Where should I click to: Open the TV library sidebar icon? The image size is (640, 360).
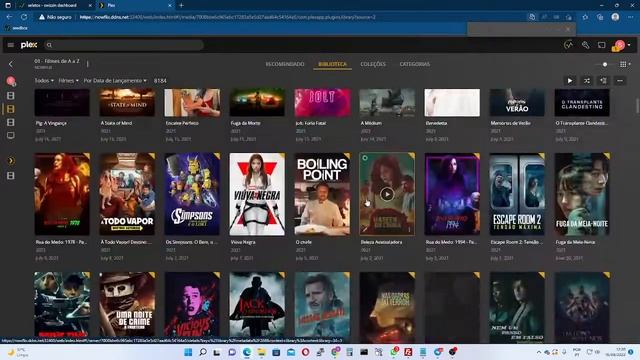pos(11,135)
